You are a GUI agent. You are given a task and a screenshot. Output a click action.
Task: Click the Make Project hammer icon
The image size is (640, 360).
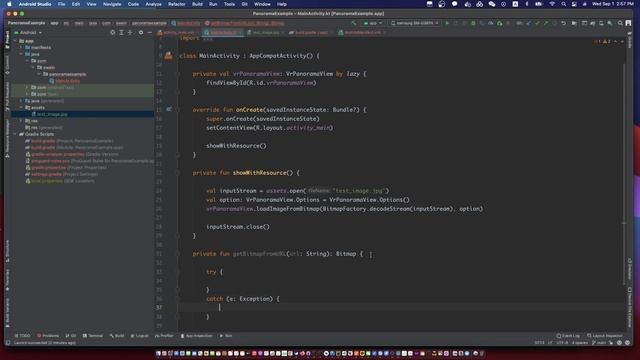click(354, 23)
